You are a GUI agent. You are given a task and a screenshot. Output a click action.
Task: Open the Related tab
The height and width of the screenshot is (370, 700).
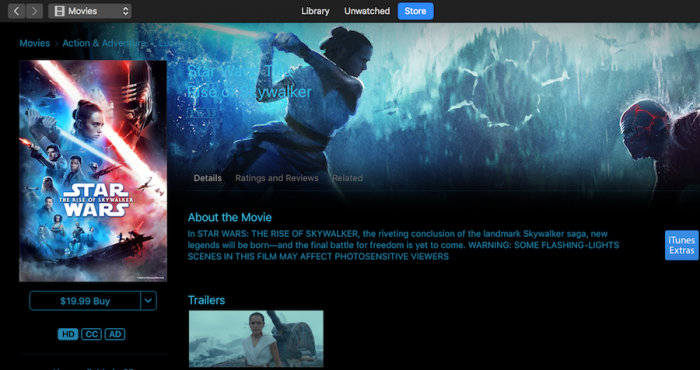347,178
